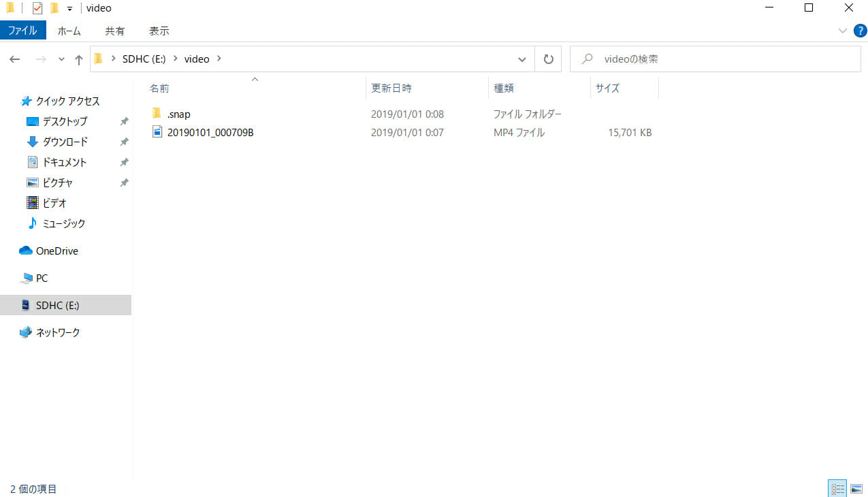Go up one folder level arrow
The width and height of the screenshot is (868, 497).
pyautogui.click(x=79, y=59)
